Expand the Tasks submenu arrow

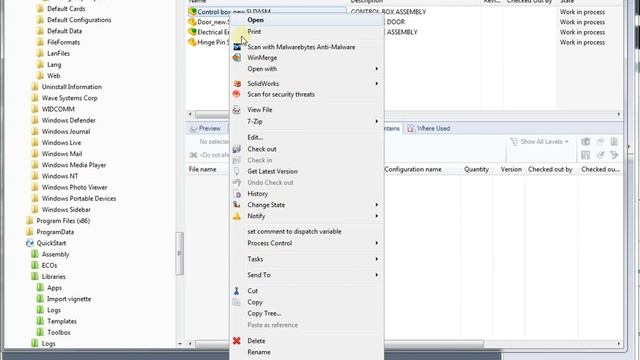point(377,259)
